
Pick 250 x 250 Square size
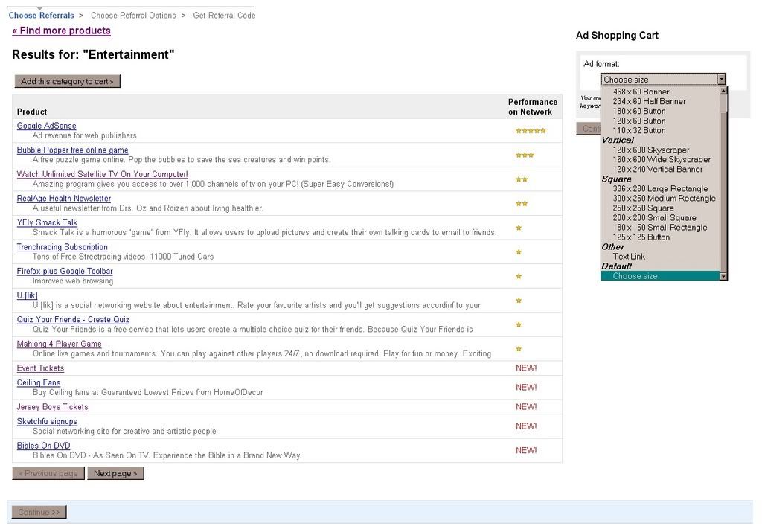click(x=643, y=208)
